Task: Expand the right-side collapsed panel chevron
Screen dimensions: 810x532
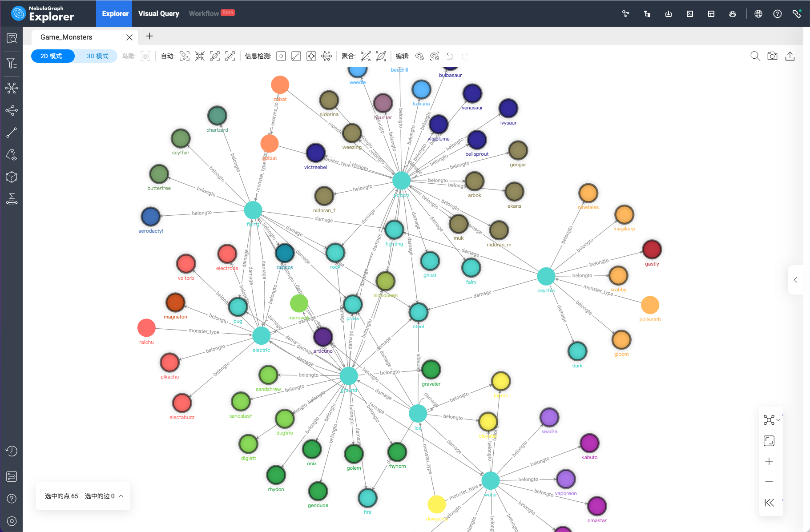Action: coord(796,280)
